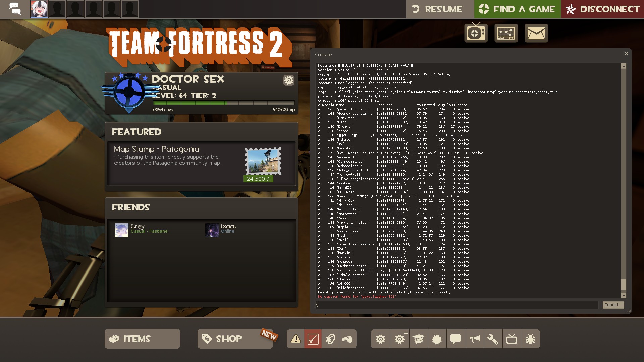Open advanced options gear-plus icon

click(399, 339)
